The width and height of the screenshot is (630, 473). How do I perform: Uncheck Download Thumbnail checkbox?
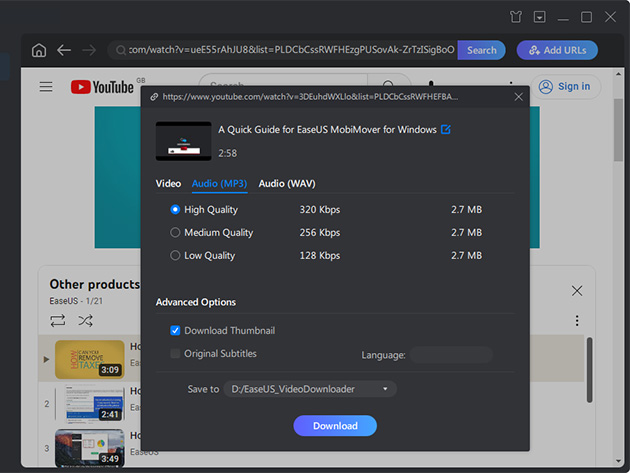click(176, 331)
